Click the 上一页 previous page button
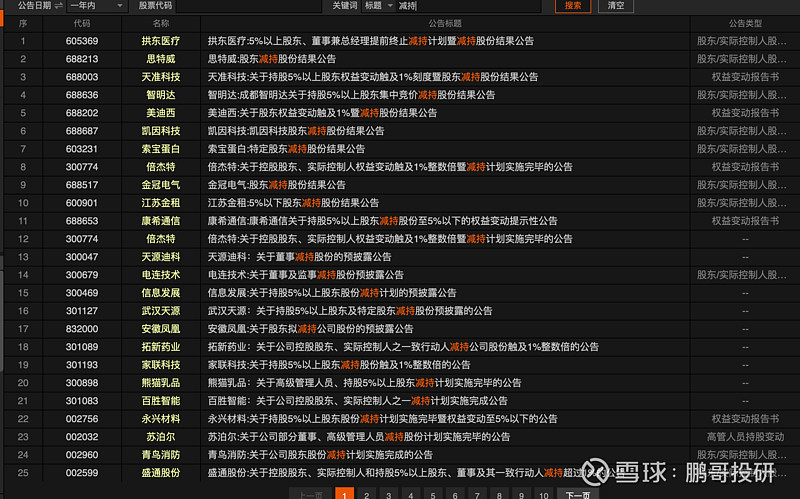The width and height of the screenshot is (800, 499). pyautogui.click(x=311, y=494)
